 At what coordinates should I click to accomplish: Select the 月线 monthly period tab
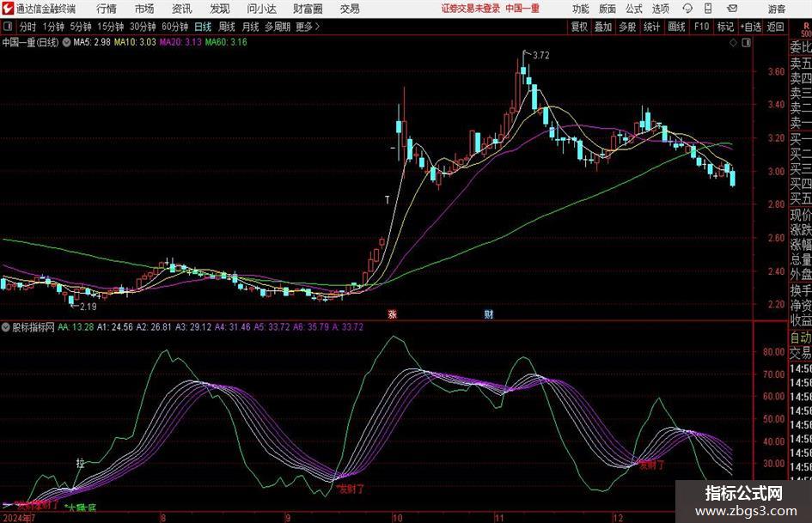click(x=250, y=27)
